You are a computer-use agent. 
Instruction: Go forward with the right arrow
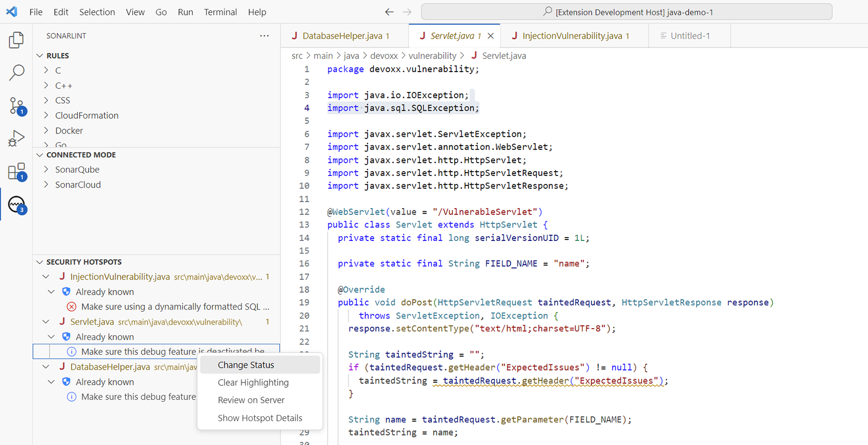pos(407,12)
